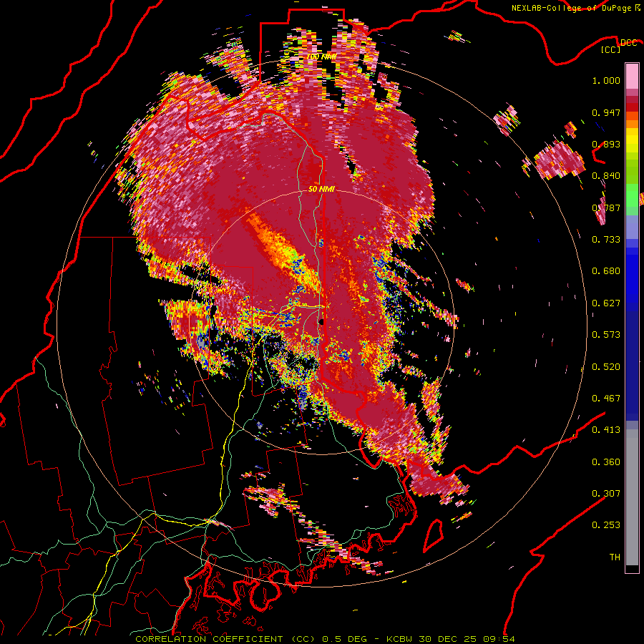The image size is (644, 644).
Task: Click the TH threshold label
Action: click(615, 557)
